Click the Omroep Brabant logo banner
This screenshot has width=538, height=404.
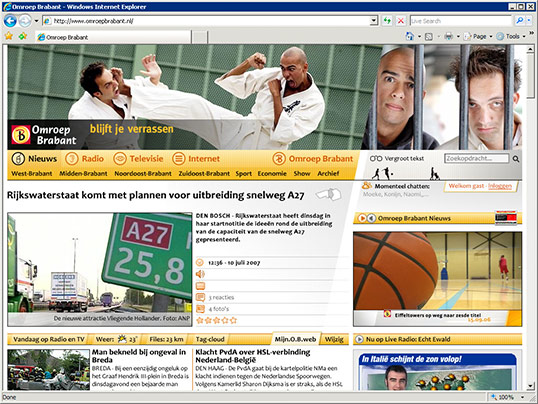click(x=44, y=135)
